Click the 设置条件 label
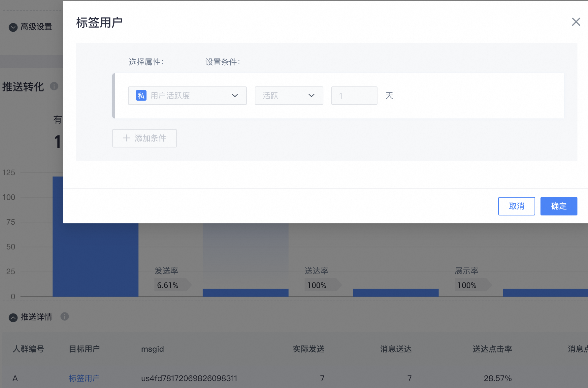Screen dimensions: 588x388 (223, 62)
